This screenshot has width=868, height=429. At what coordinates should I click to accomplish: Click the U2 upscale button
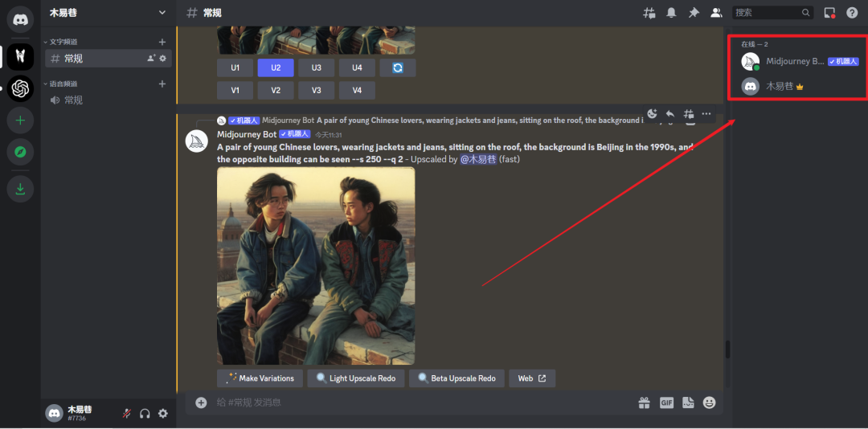pyautogui.click(x=276, y=68)
